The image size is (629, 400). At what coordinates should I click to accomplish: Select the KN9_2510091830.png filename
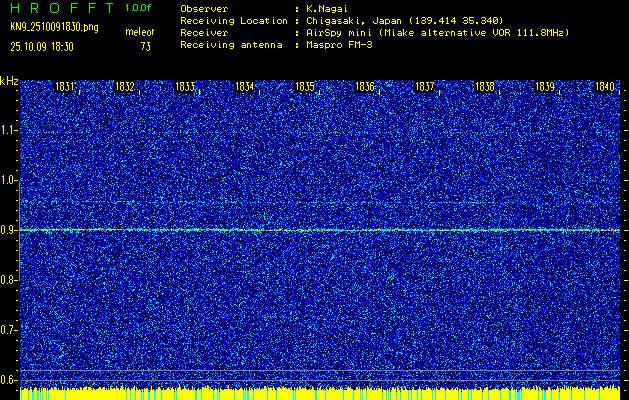(53, 27)
